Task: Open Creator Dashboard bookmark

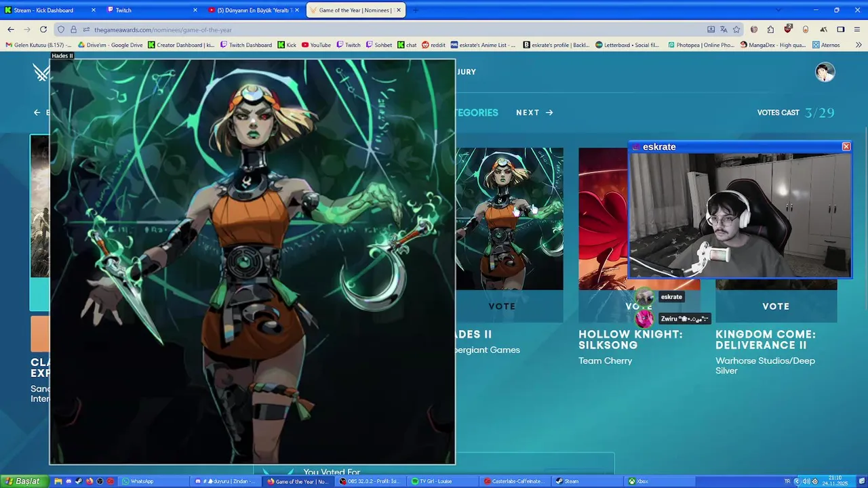Action: coord(181,45)
